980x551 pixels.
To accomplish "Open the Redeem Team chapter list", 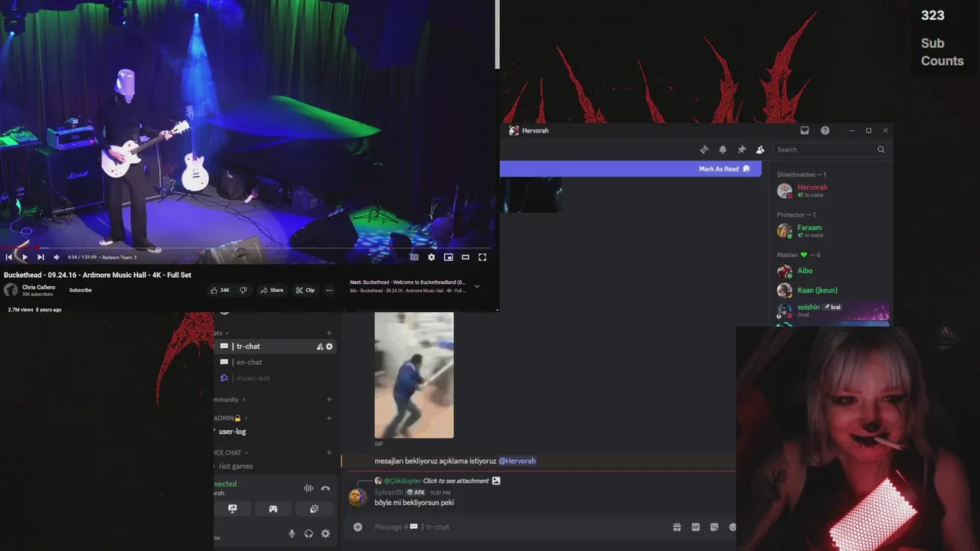I will point(119,257).
